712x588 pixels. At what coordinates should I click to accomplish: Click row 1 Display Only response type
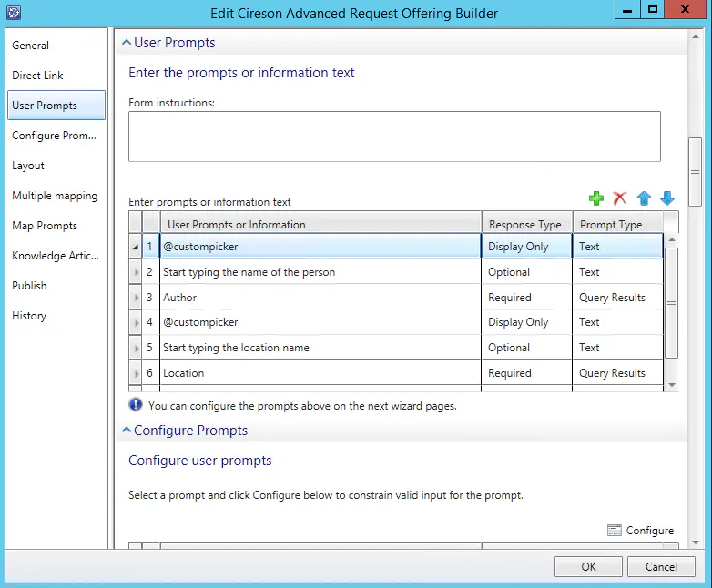point(527,247)
